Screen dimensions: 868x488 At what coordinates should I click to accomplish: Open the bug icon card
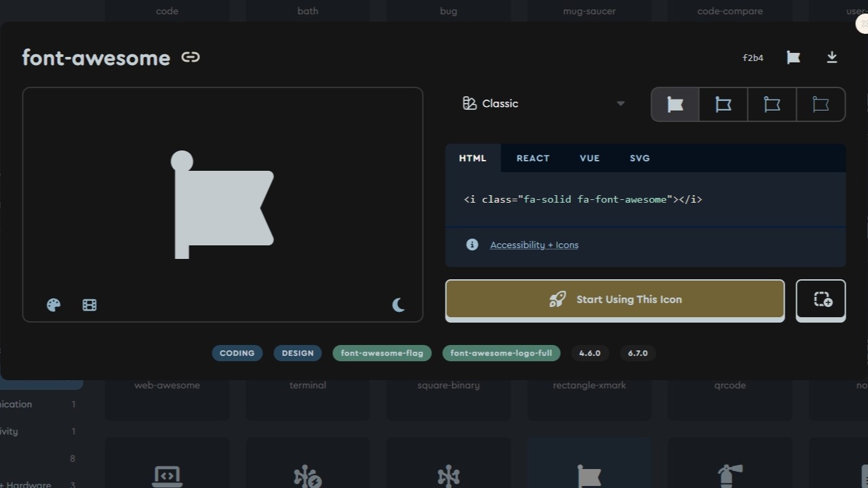click(x=448, y=11)
